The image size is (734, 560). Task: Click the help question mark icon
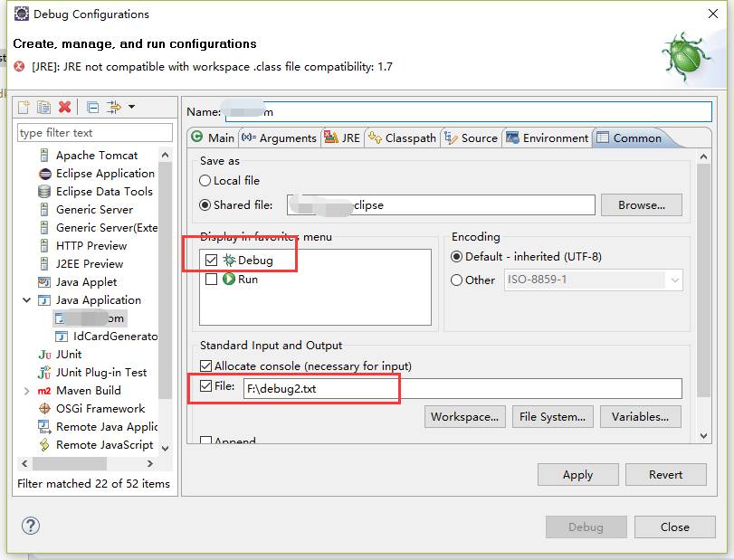31,526
